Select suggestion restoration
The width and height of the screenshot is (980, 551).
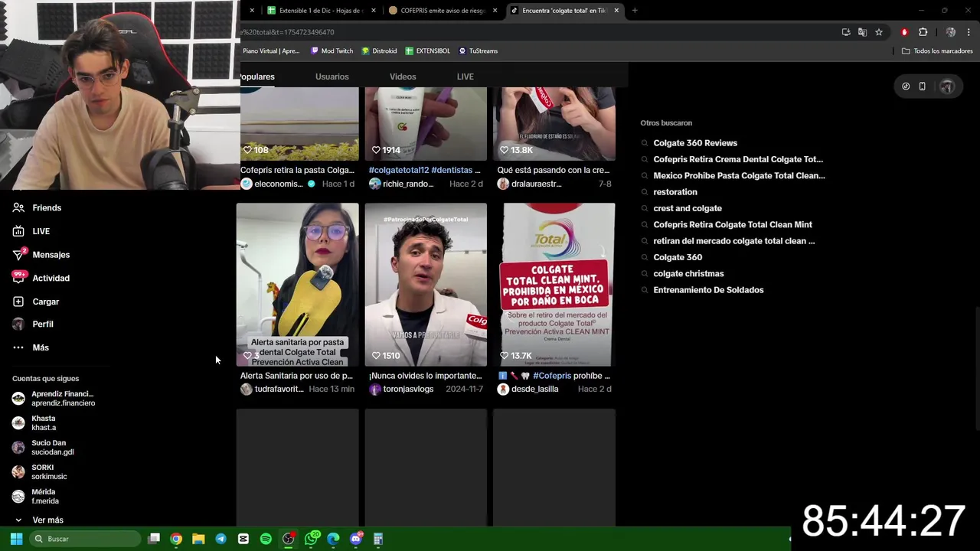click(675, 192)
